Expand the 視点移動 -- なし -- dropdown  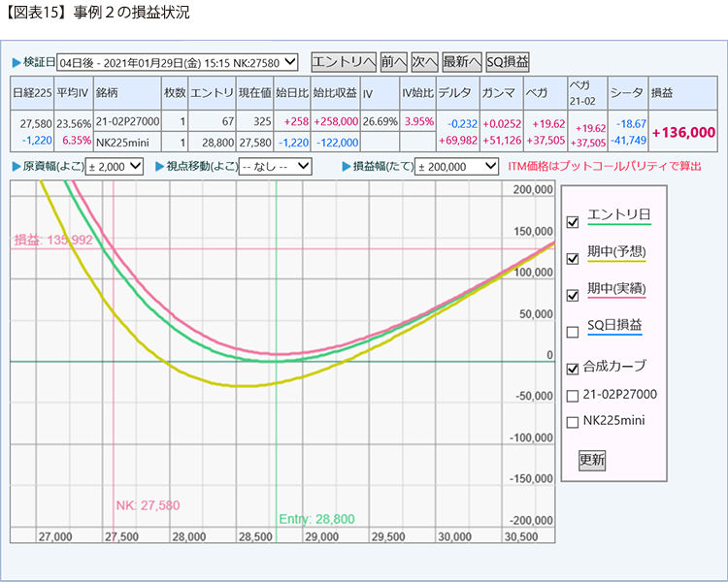275,167
